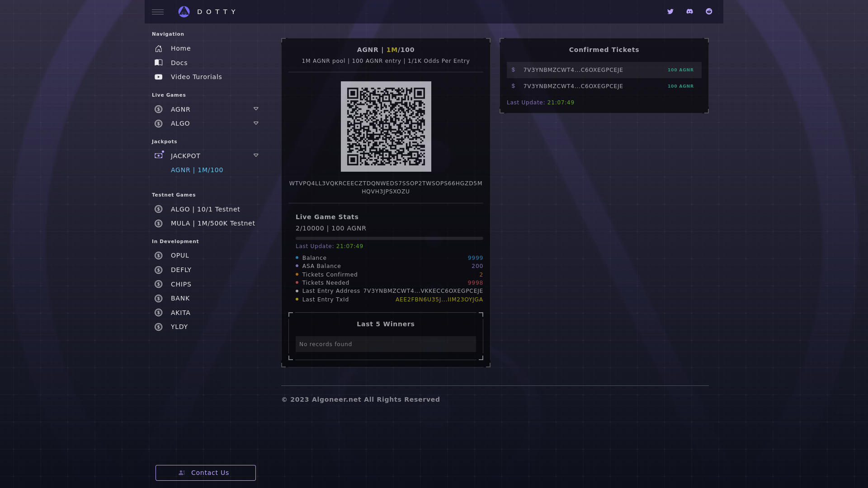Click the tickets progress bar

tap(389, 238)
